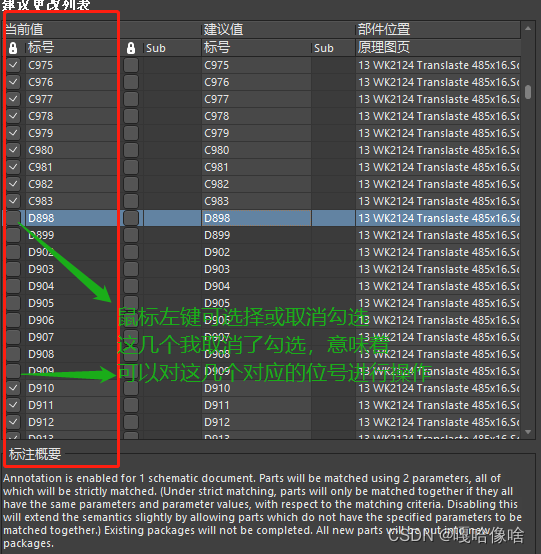
Task: Check the Sub lock checkbox in the C976 row
Action: pyautogui.click(x=131, y=82)
